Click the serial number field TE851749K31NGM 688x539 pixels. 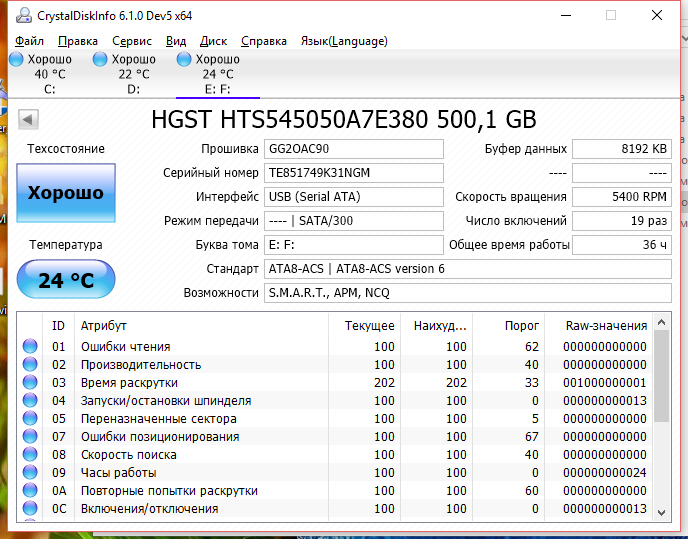click(x=354, y=173)
